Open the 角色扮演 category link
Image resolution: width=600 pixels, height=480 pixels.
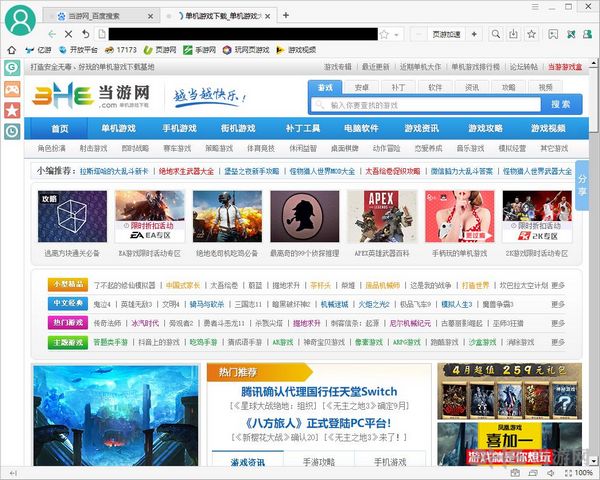51,148
